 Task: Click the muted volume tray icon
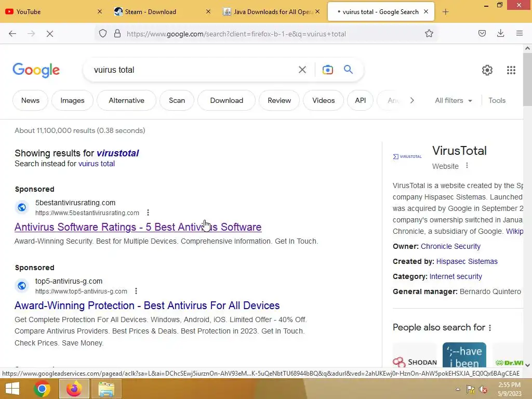point(483,390)
